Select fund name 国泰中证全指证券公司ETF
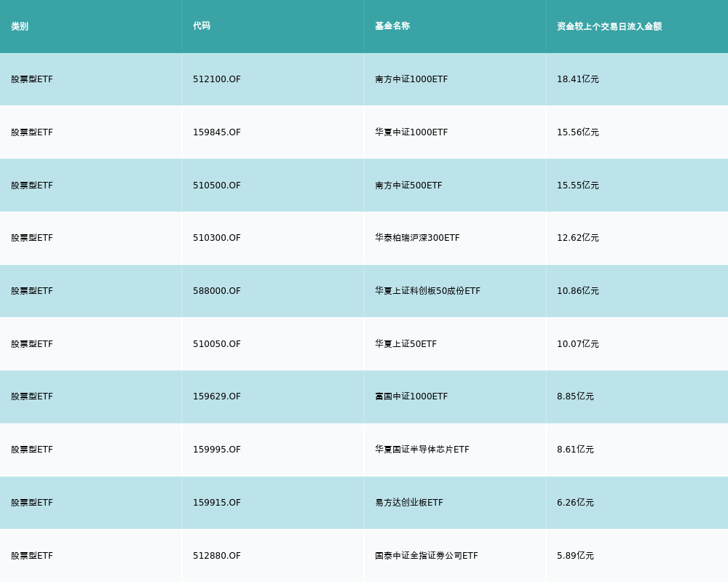Viewport: 728px width, 582px height. pyautogui.click(x=426, y=556)
